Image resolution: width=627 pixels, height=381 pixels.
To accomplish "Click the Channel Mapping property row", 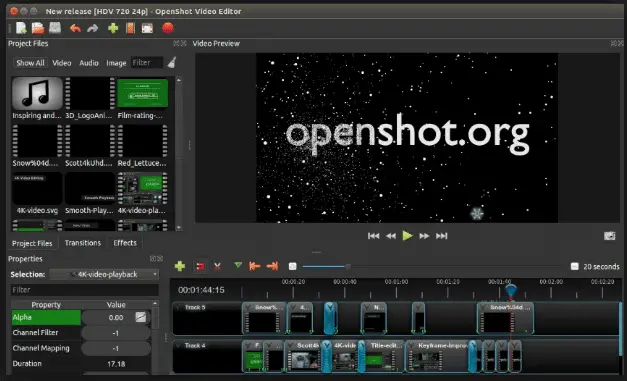I will (81, 348).
